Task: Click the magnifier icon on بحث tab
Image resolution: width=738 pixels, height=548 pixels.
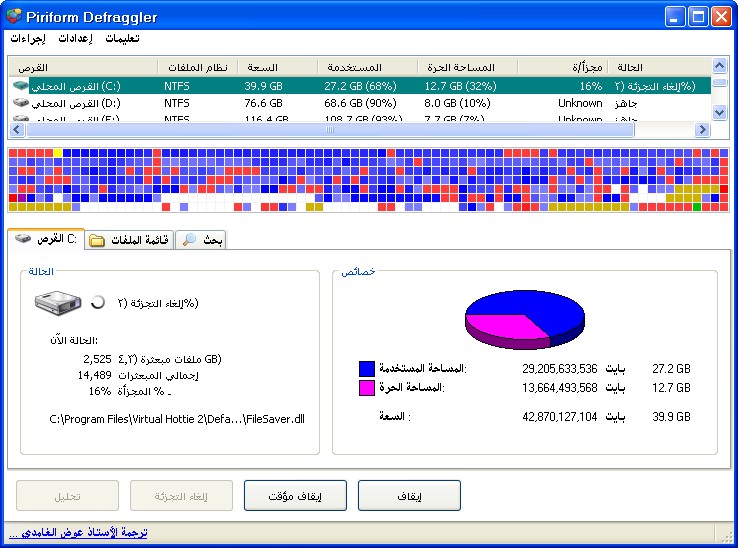Action: pos(189,240)
